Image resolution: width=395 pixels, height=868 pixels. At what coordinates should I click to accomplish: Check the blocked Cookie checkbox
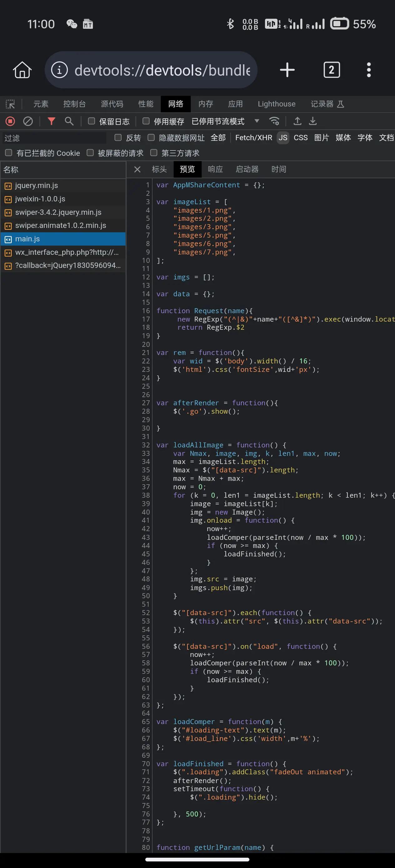(9, 153)
